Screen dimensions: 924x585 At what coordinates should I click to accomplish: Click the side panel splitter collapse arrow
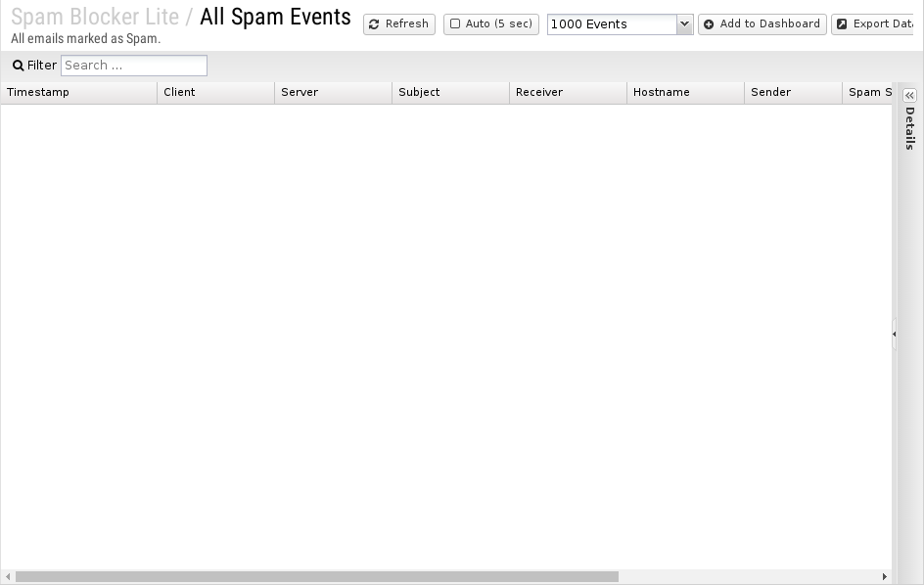pyautogui.click(x=895, y=334)
